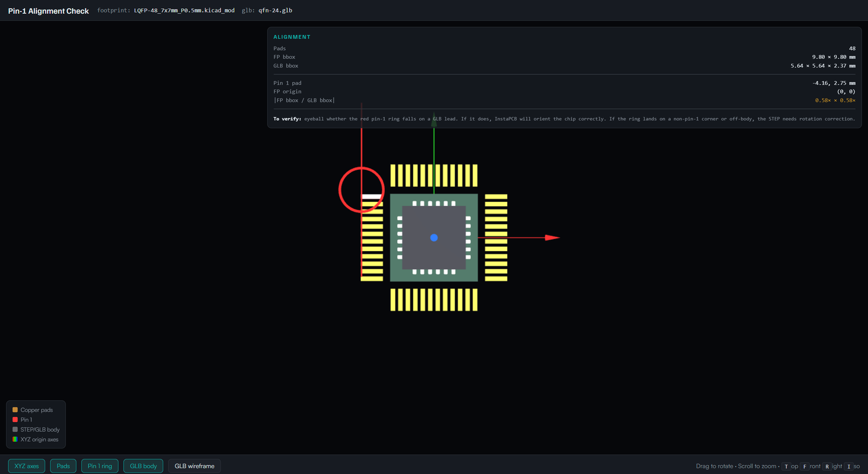The image size is (868, 474).
Task: Toggle the XYZ axes button
Action: point(27,466)
